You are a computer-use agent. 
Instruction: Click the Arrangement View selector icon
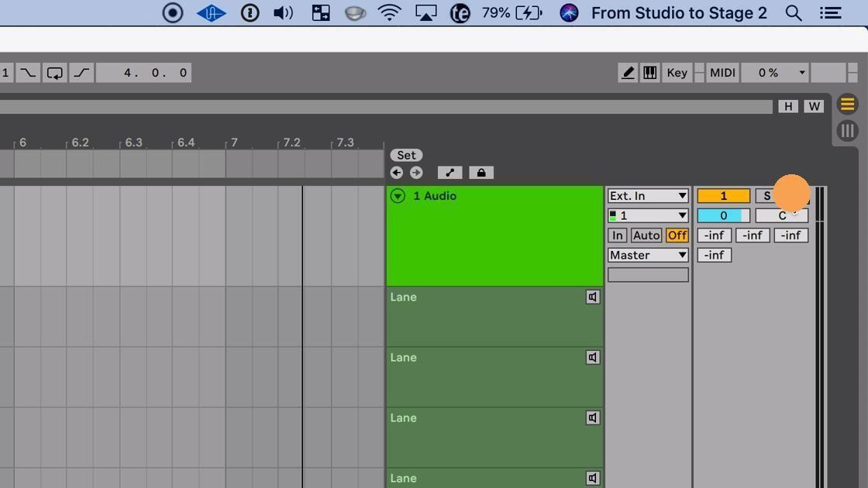[847, 103]
